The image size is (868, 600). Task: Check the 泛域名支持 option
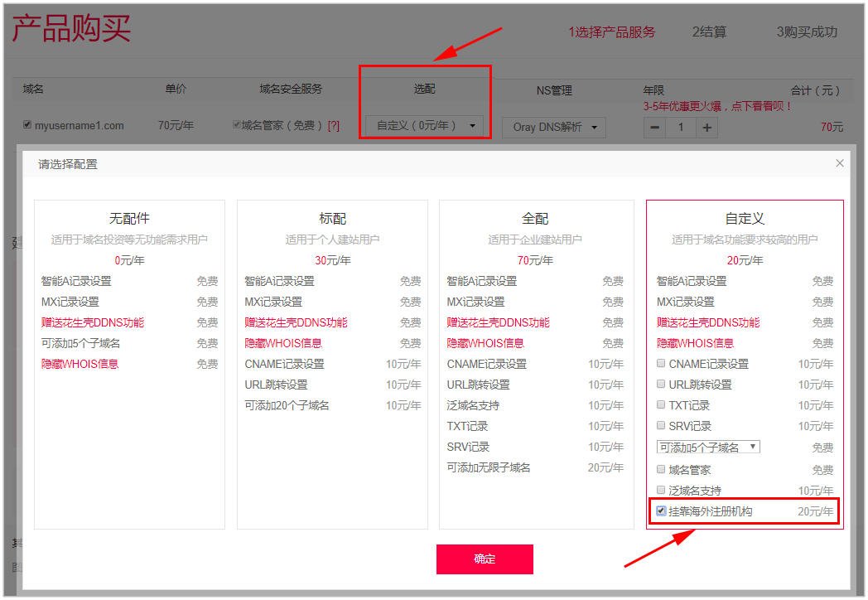(x=661, y=490)
